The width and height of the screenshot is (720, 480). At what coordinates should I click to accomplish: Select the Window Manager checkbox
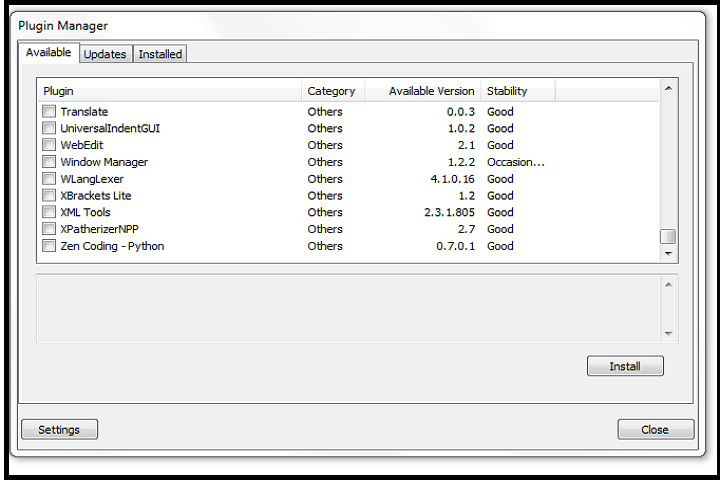[x=49, y=162]
